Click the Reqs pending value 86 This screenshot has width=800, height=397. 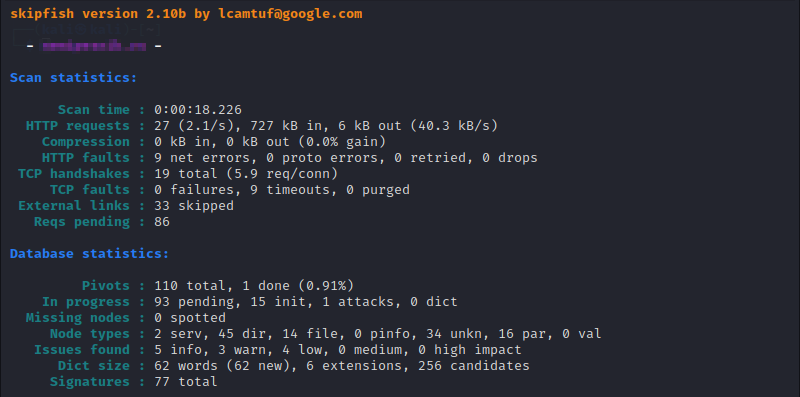click(x=162, y=222)
